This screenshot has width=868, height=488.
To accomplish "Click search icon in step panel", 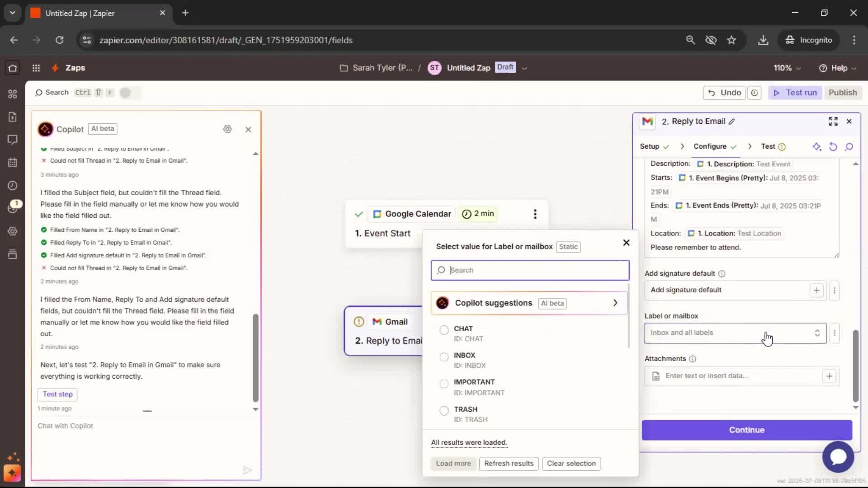I will (849, 147).
